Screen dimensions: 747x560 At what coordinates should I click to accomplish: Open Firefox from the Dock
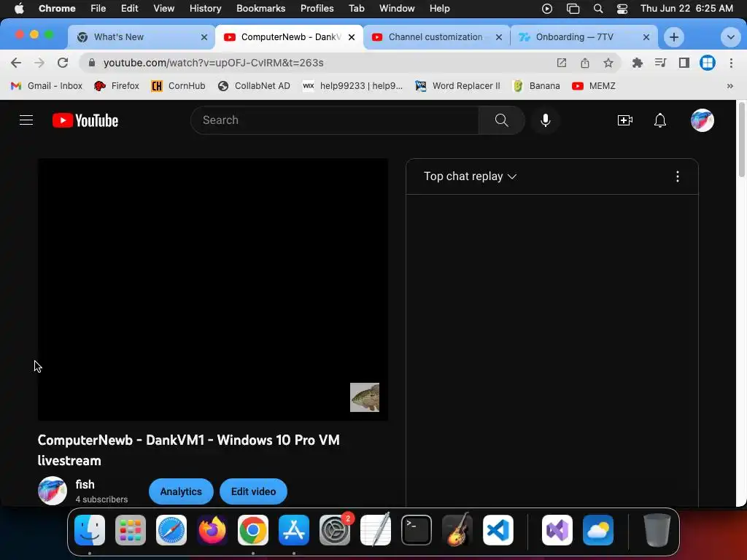pyautogui.click(x=212, y=530)
